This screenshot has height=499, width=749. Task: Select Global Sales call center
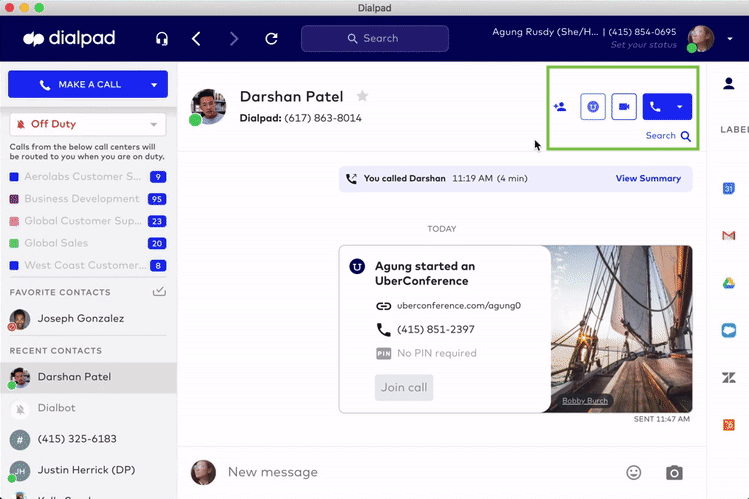click(88, 243)
